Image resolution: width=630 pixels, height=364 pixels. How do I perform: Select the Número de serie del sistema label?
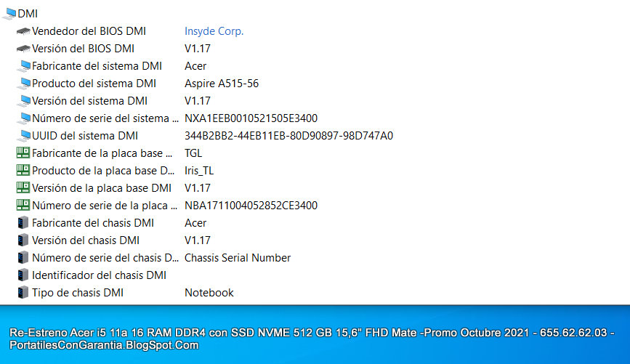[105, 118]
